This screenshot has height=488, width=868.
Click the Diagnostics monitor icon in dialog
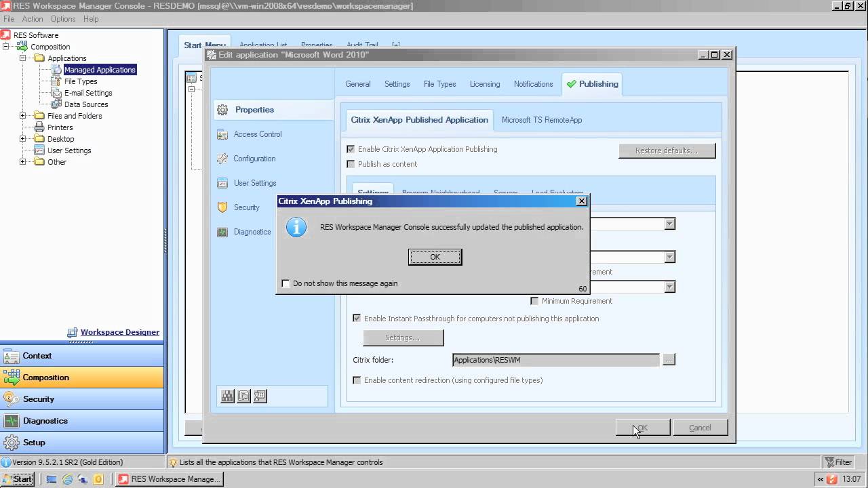(222, 232)
